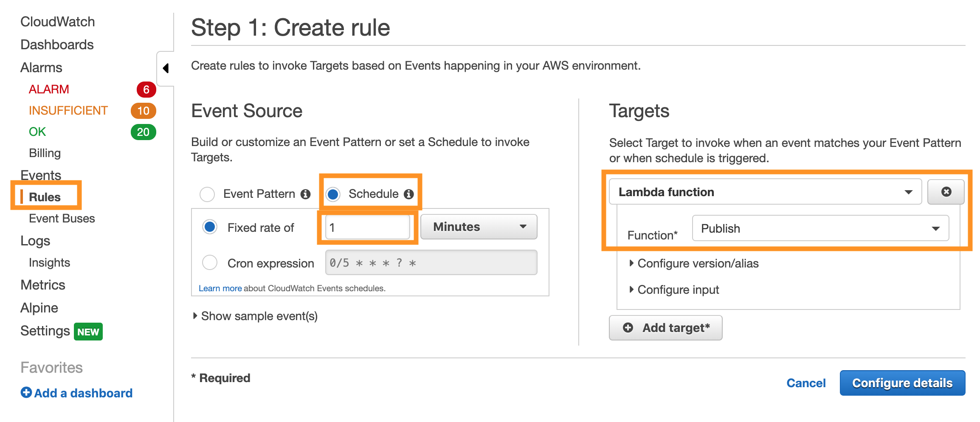Open the ALARM state list
The image size is (980, 422).
point(49,89)
